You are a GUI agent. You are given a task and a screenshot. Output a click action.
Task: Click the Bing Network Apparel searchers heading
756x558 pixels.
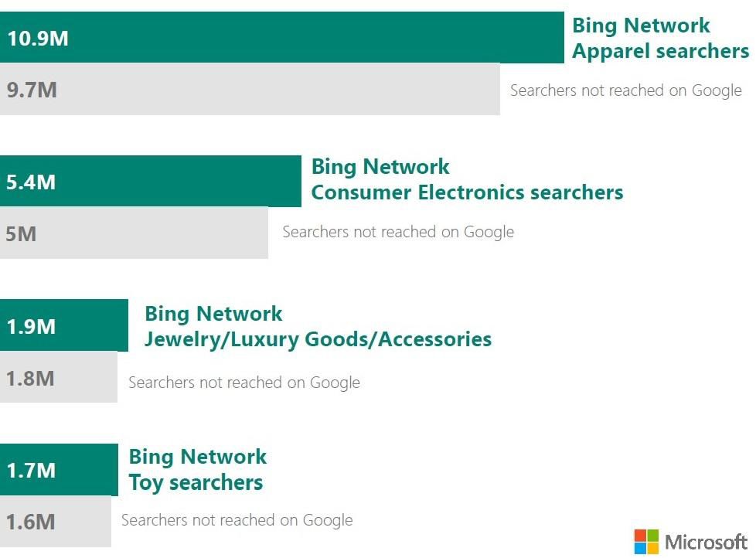[x=660, y=38]
